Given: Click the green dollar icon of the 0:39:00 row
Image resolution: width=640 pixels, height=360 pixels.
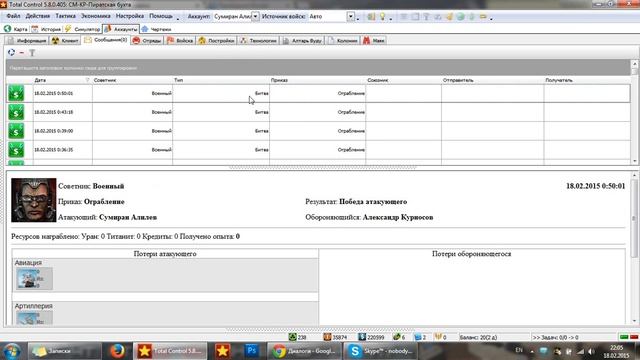Looking at the screenshot, I should [x=16, y=131].
